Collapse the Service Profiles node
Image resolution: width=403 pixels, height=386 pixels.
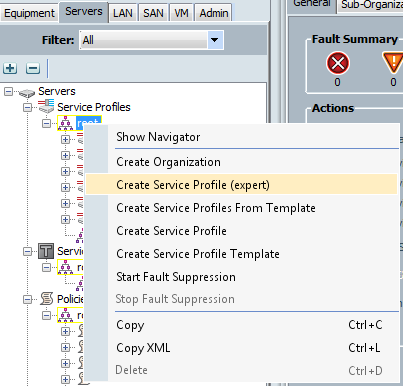(x=28, y=107)
